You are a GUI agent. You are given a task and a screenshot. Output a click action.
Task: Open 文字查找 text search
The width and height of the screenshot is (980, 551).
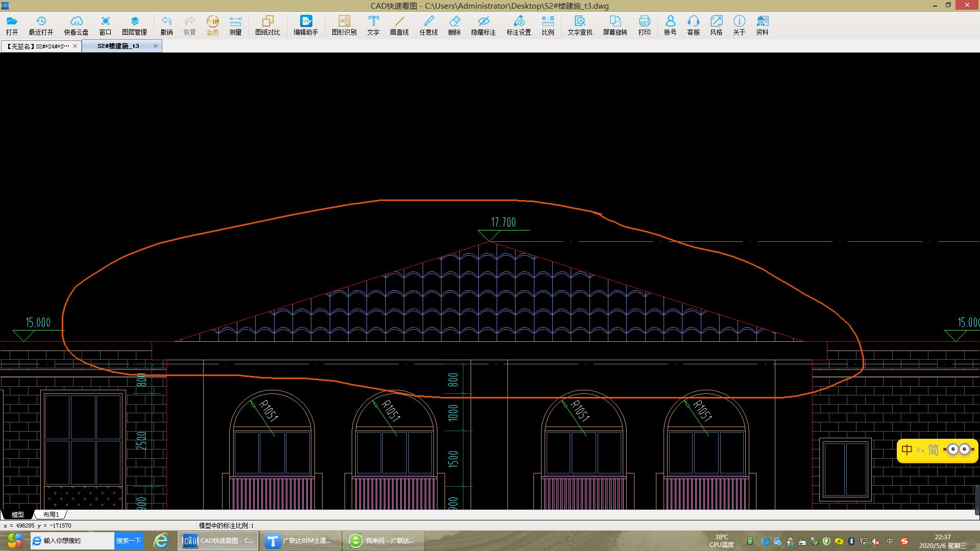tap(580, 26)
